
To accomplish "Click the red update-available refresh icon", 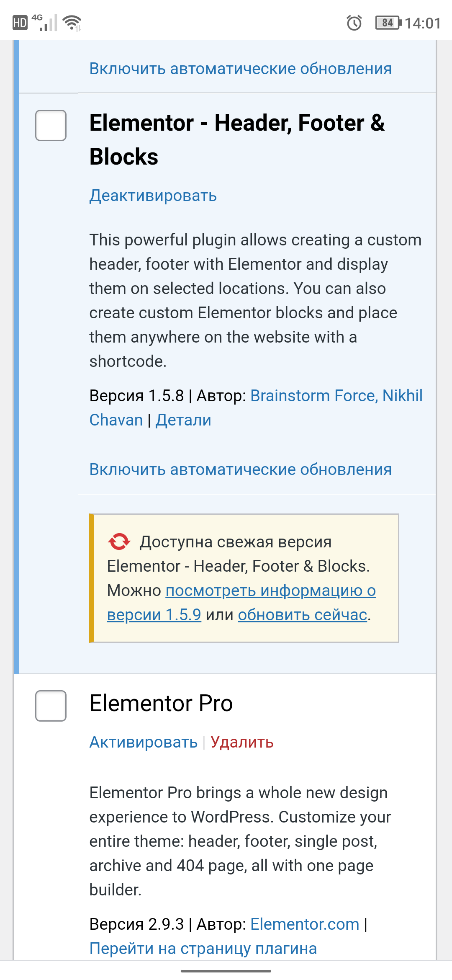I will [119, 542].
